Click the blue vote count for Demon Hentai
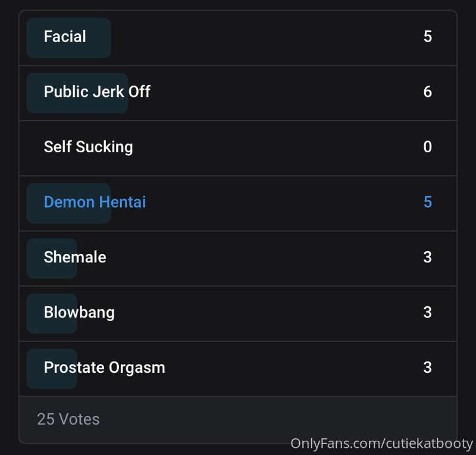This screenshot has width=476, height=455. (427, 202)
